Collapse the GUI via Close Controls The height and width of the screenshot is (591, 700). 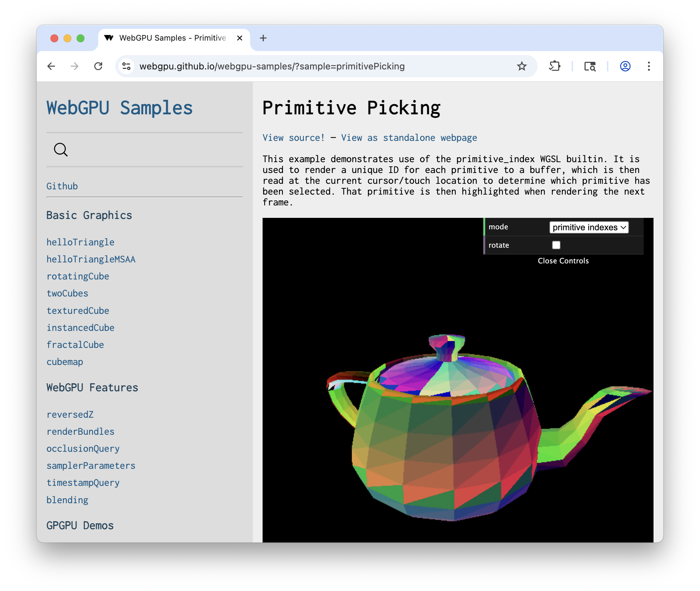(563, 261)
